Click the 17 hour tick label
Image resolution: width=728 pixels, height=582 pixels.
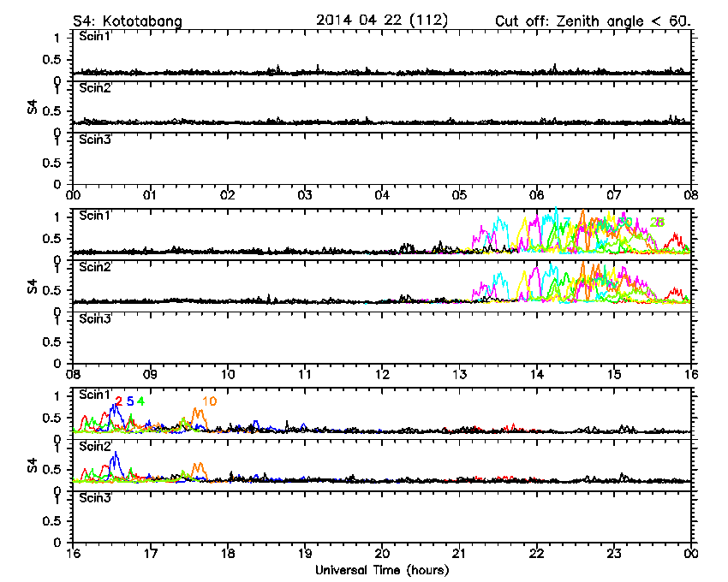point(150,554)
